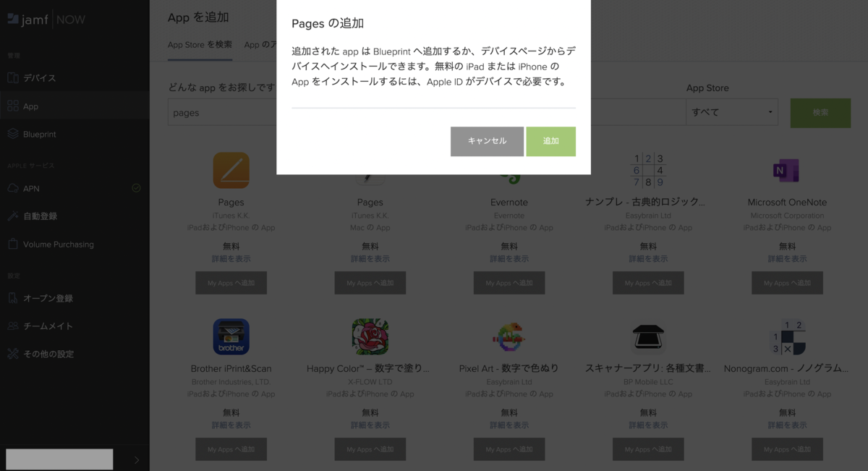The height and width of the screenshot is (471, 868).
Task: Dismiss the dialog with キャンセル
Action: [x=487, y=142]
